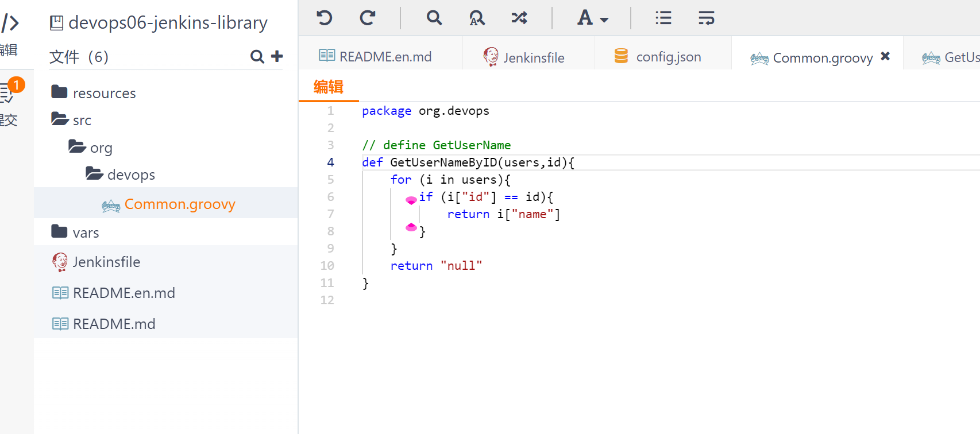This screenshot has width=980, height=434.
Task: Click the shuffle arrows toolbar icon
Action: click(519, 18)
